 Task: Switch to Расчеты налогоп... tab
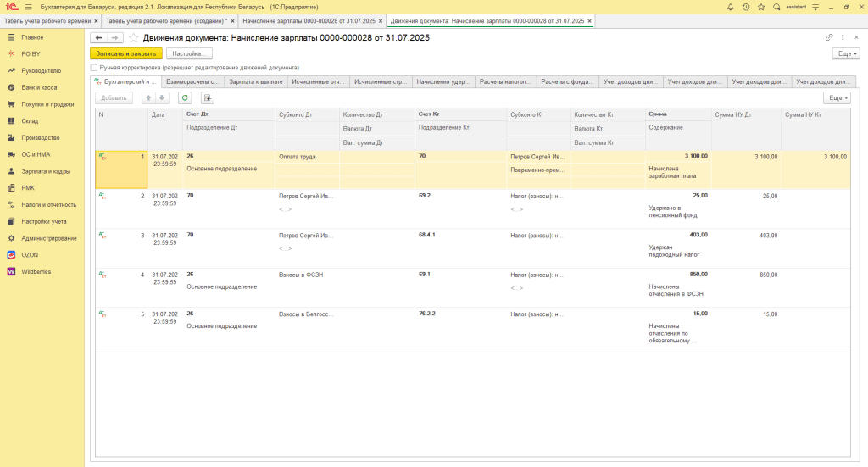pyautogui.click(x=505, y=82)
